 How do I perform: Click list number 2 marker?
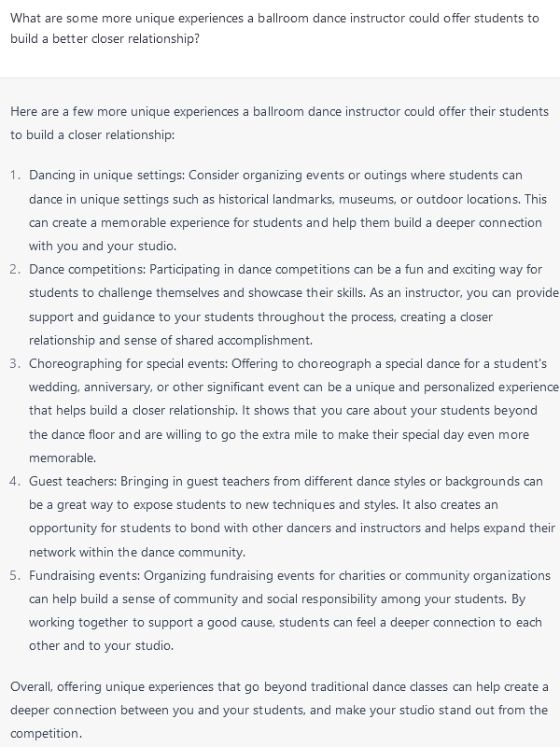tap(15, 269)
